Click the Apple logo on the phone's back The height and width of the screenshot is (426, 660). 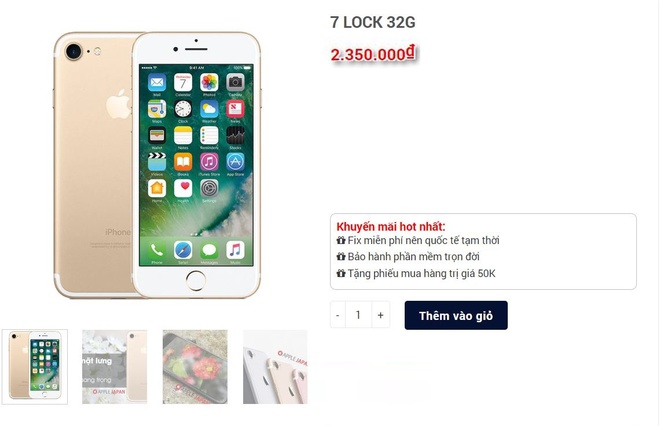[118, 104]
